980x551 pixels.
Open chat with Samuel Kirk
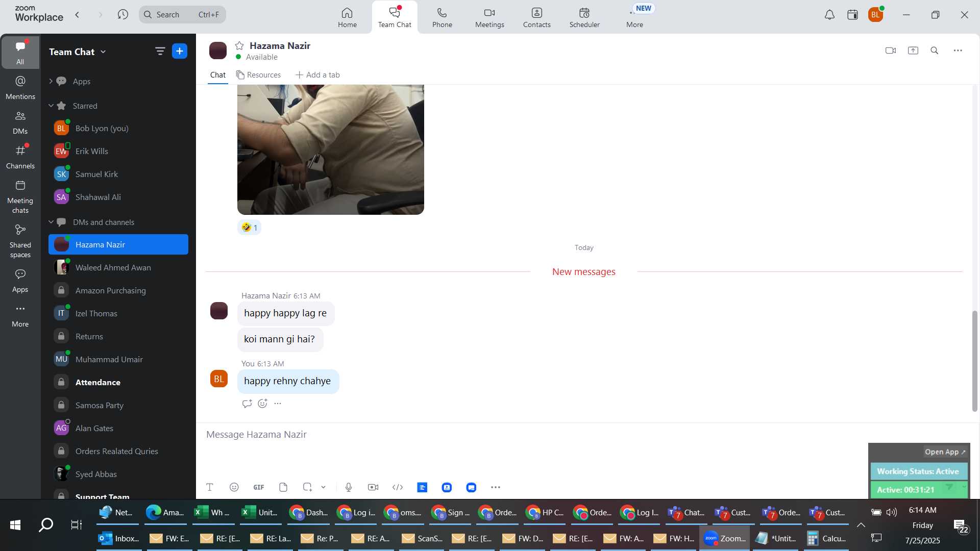[118, 174]
